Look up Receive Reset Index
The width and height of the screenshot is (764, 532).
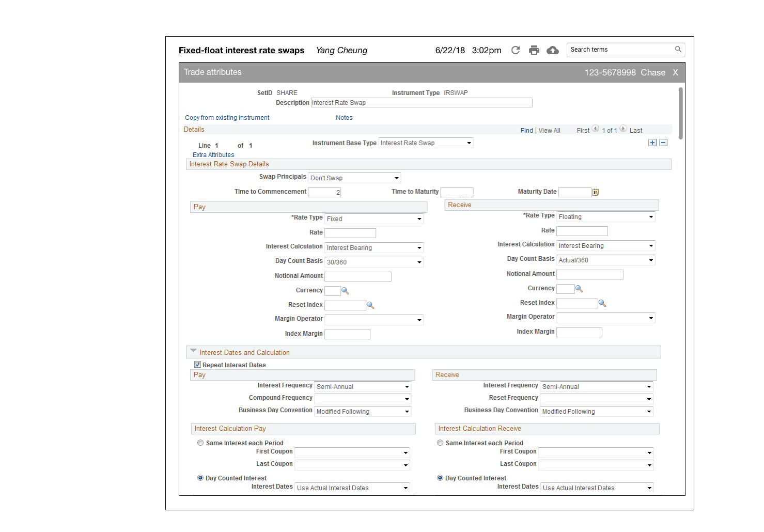(602, 303)
